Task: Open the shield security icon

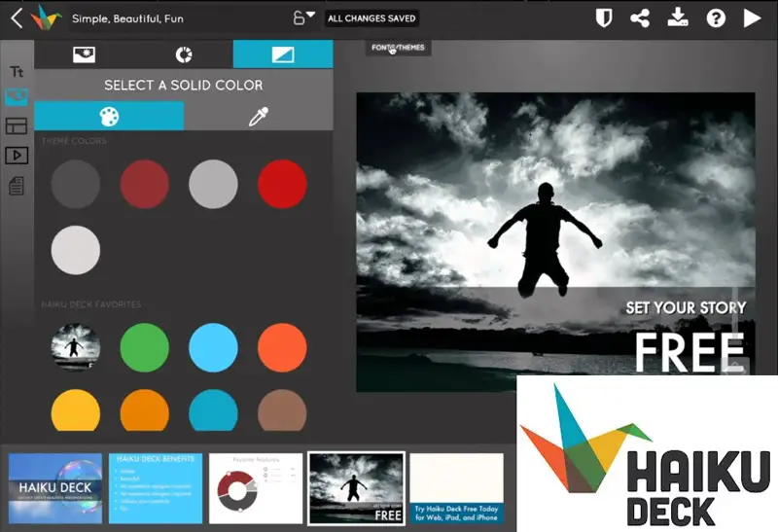Action: click(604, 18)
